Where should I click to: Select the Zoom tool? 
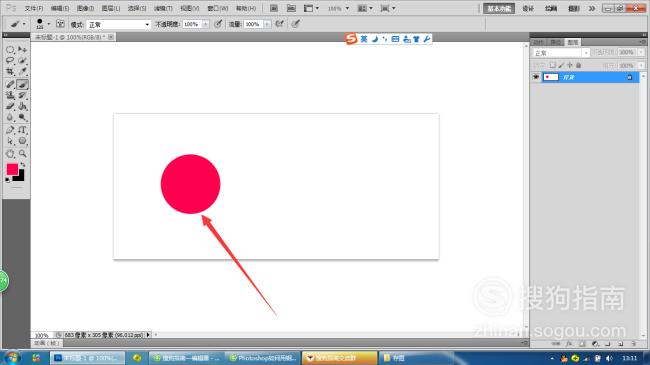[22, 154]
